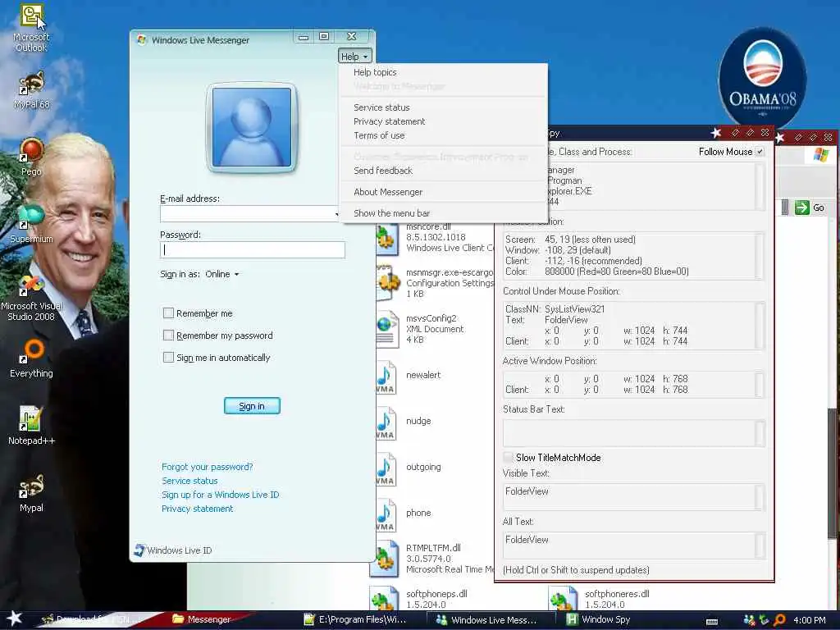Select Send feedback menu item

pos(383,171)
